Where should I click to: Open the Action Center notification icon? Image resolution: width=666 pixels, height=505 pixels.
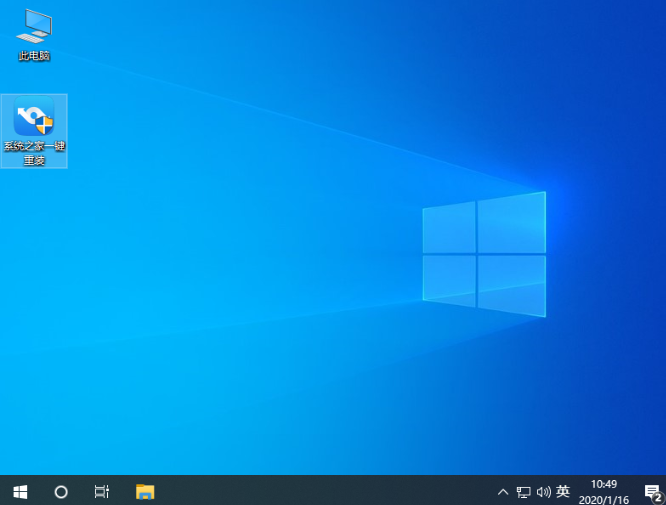[652, 492]
